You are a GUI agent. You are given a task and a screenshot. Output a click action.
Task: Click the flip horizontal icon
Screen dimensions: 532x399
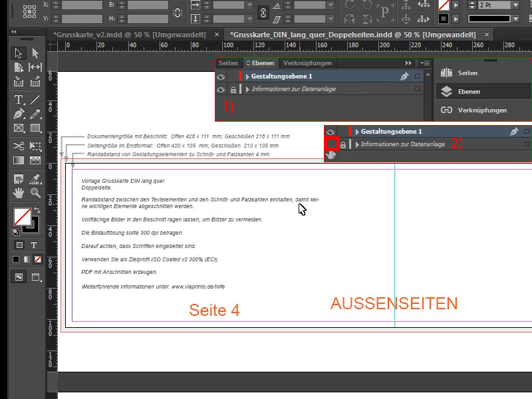350,19
